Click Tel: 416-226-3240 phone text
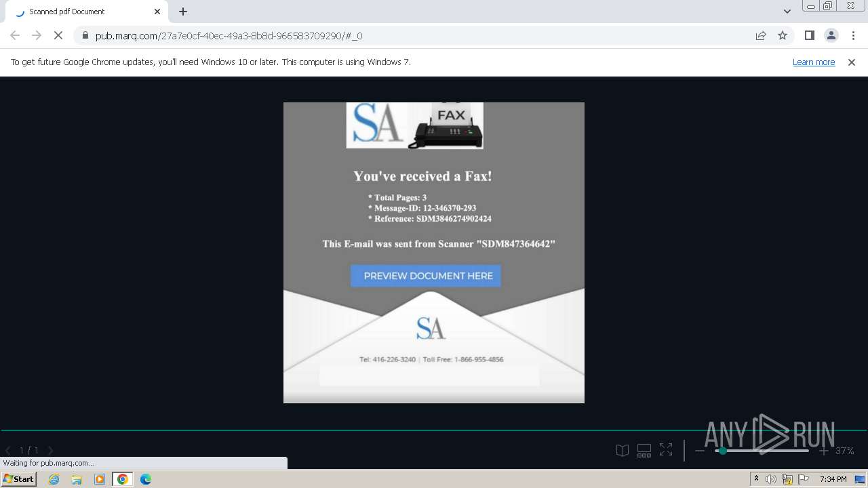Image resolution: width=868 pixels, height=488 pixels. (387, 359)
